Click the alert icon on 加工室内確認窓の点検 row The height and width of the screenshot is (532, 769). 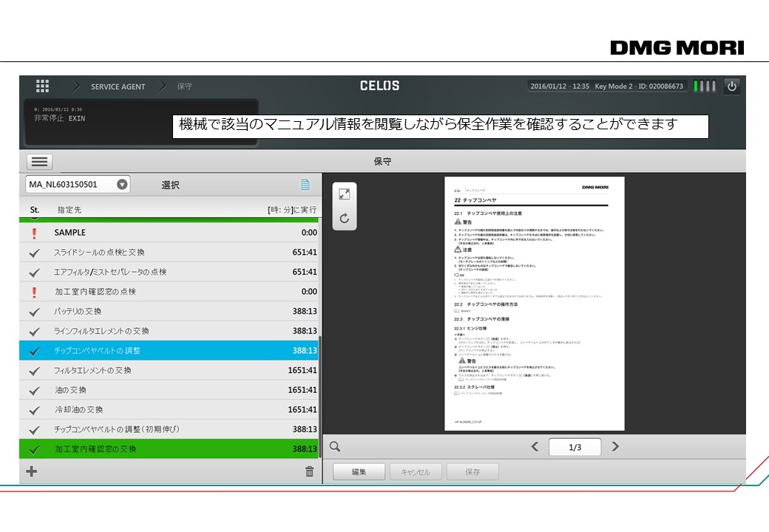coord(34,292)
